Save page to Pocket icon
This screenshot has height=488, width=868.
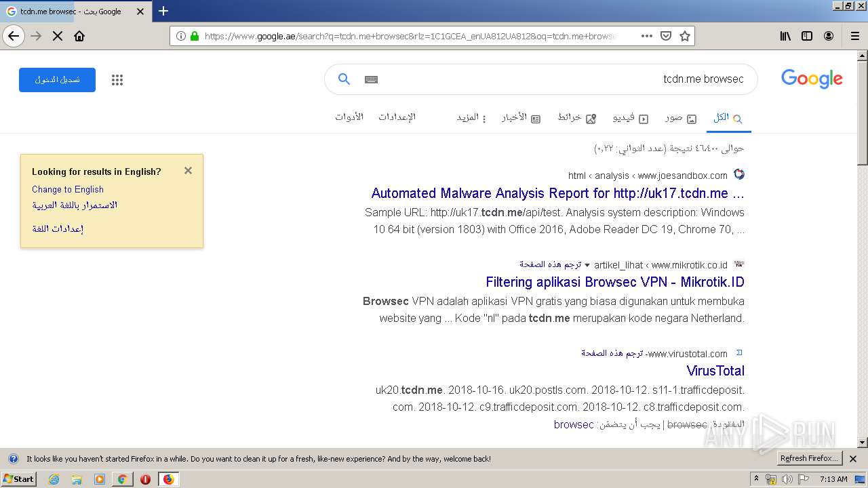click(x=666, y=36)
